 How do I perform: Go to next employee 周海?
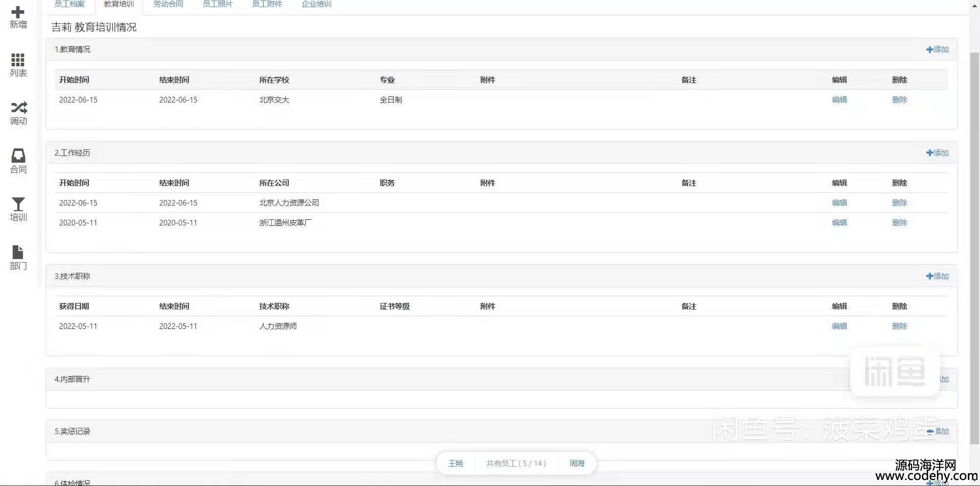point(577,464)
